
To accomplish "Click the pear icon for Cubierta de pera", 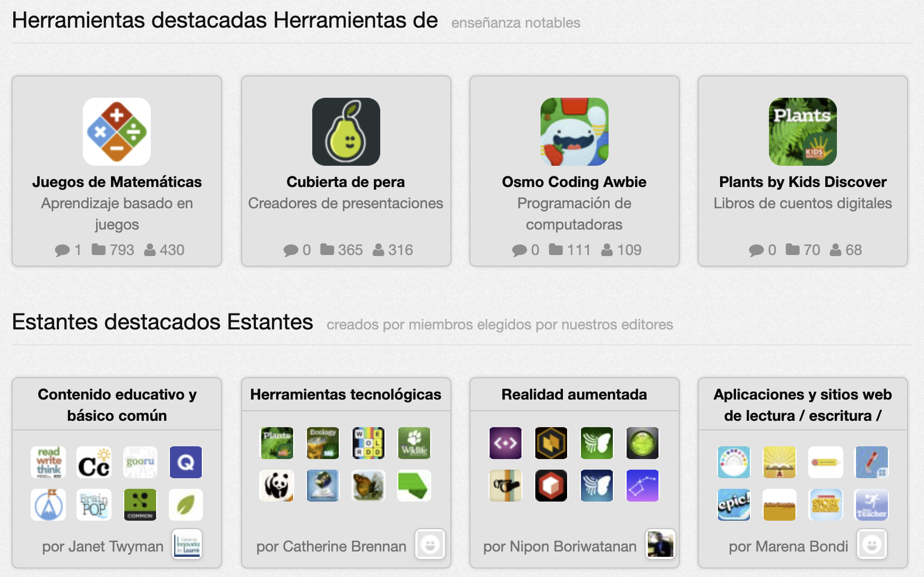I will [346, 132].
